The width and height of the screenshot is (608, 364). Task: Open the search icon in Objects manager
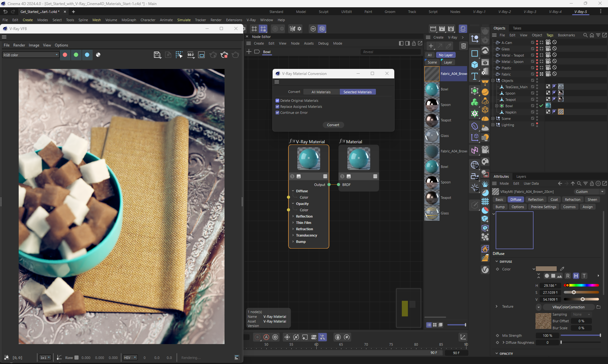(585, 35)
